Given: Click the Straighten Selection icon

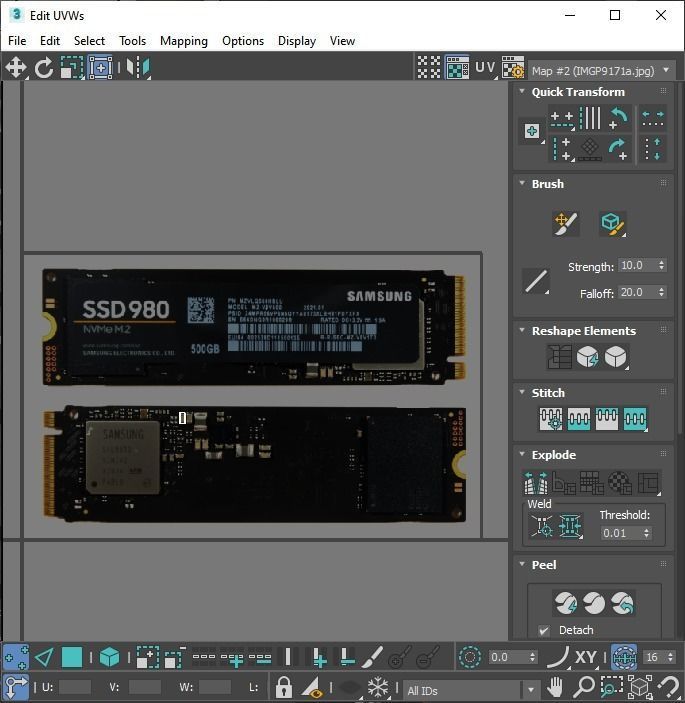Looking at the screenshot, I should [559, 357].
